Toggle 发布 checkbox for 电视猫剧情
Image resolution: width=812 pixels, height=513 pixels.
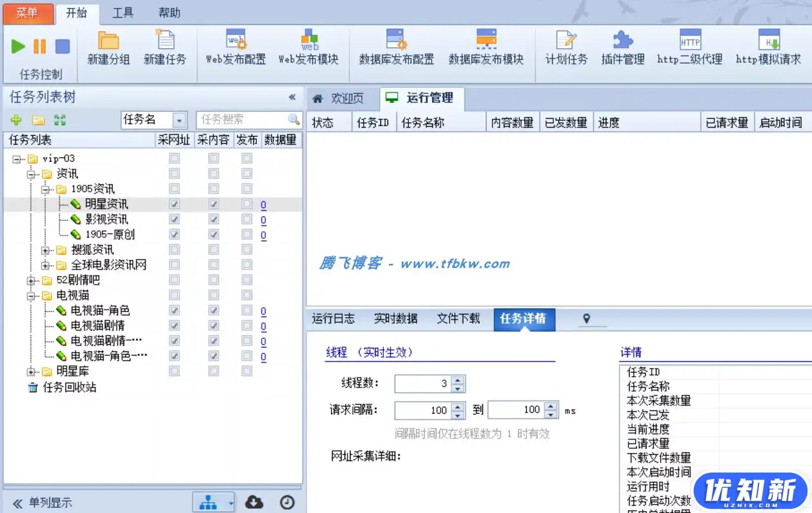coord(247,326)
